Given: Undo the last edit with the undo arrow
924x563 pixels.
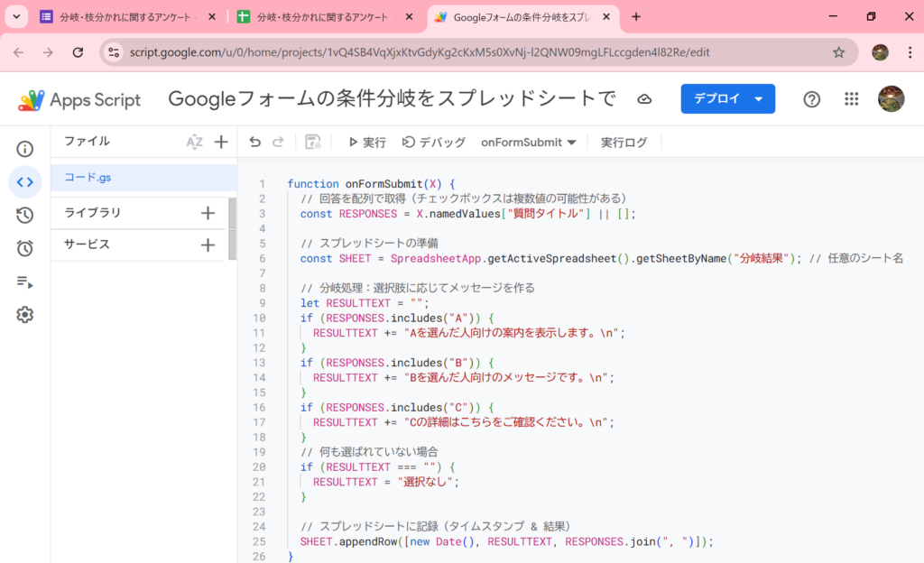Looking at the screenshot, I should 256,142.
